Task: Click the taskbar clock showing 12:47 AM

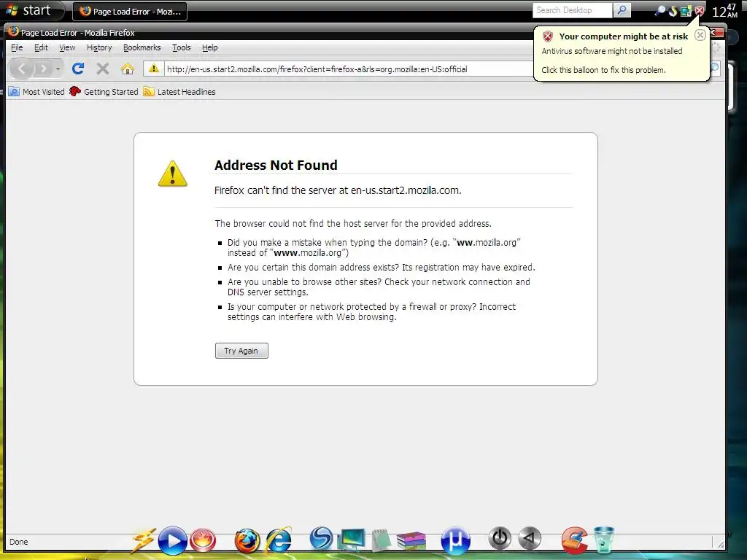Action: pos(724,10)
